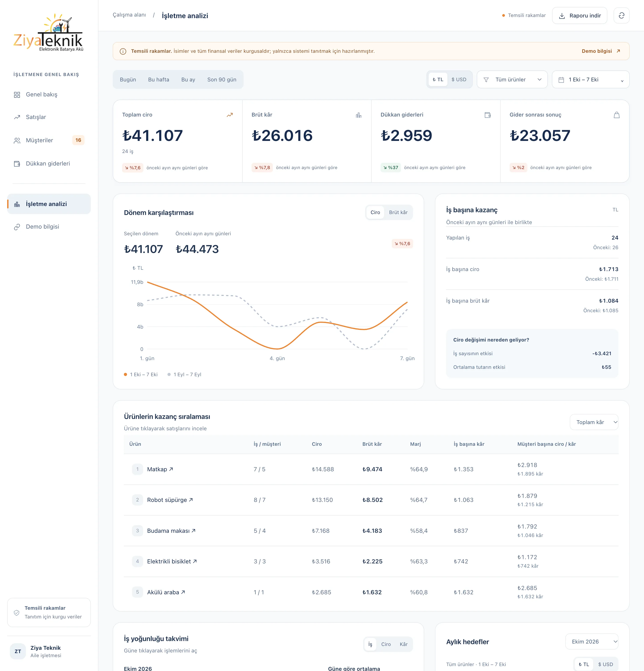Click the 1 Eyl – 7 Eyl legend dot

169,374
